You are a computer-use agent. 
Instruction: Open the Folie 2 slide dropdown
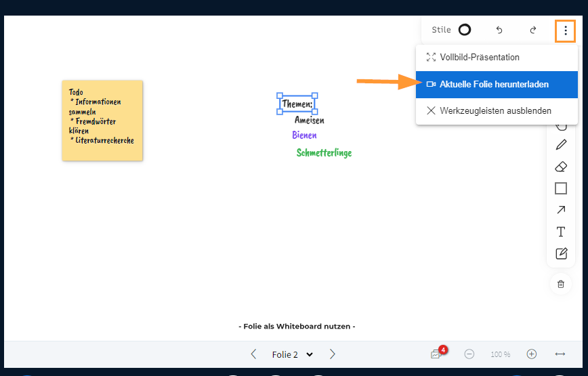(x=292, y=354)
